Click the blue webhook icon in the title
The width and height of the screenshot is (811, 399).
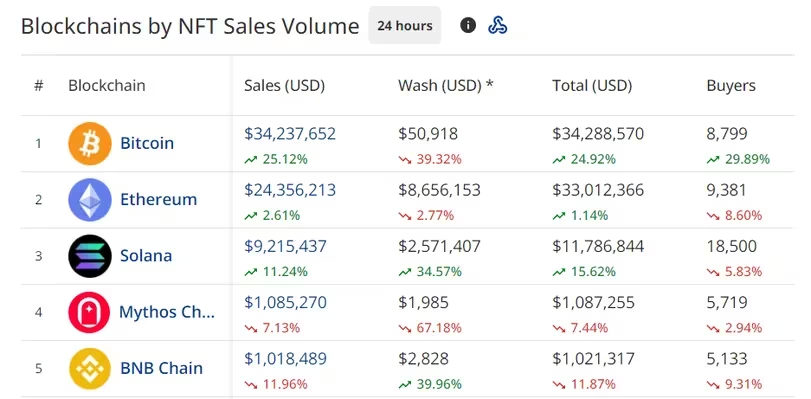498,25
